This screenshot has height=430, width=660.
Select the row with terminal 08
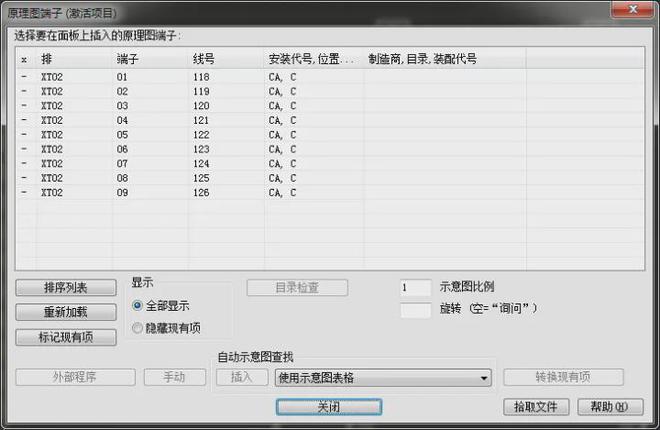point(330,178)
